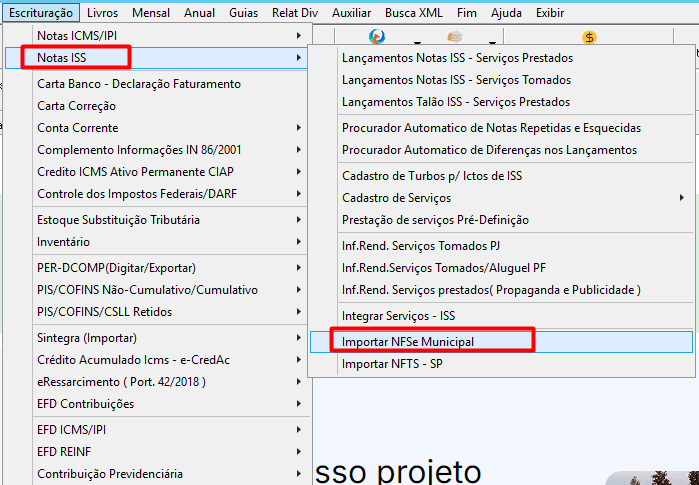The width and height of the screenshot is (699, 485).
Task: Choose Procurador Automatico de Notas Repetidas e Esquecidas
Action: click(502, 128)
